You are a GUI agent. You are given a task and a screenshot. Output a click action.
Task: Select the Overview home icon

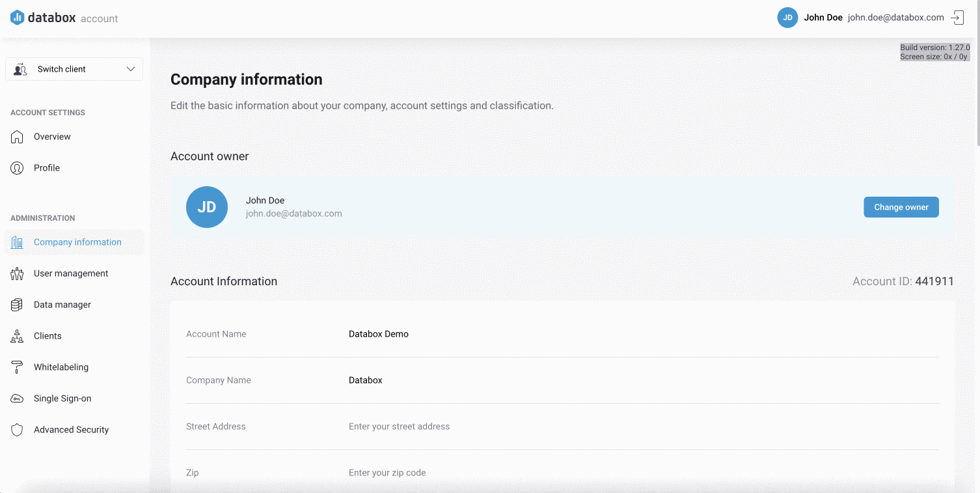(17, 136)
